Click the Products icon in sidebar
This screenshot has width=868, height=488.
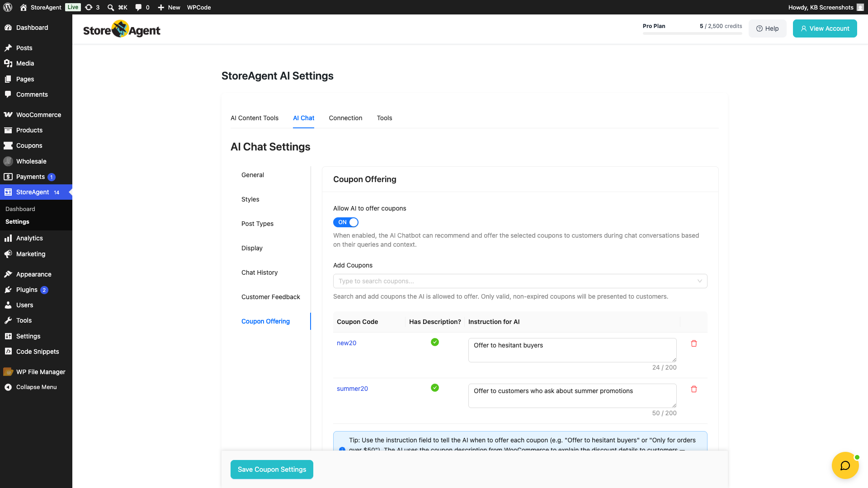point(8,130)
